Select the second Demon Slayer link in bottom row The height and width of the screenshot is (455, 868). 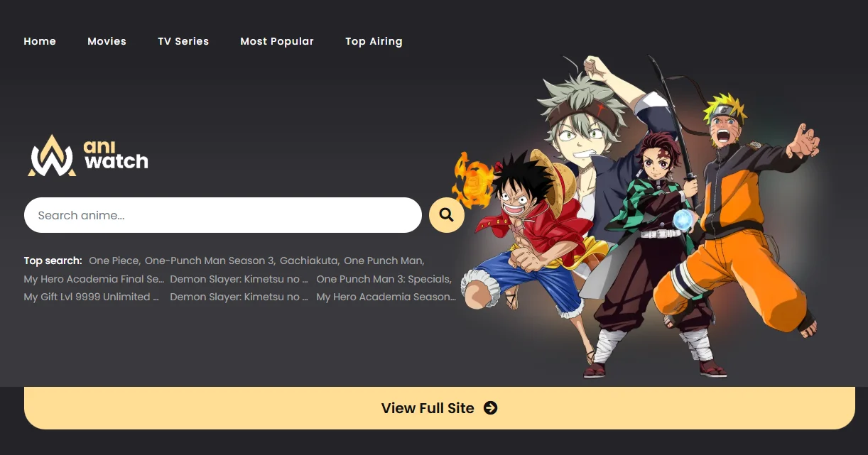coord(239,297)
